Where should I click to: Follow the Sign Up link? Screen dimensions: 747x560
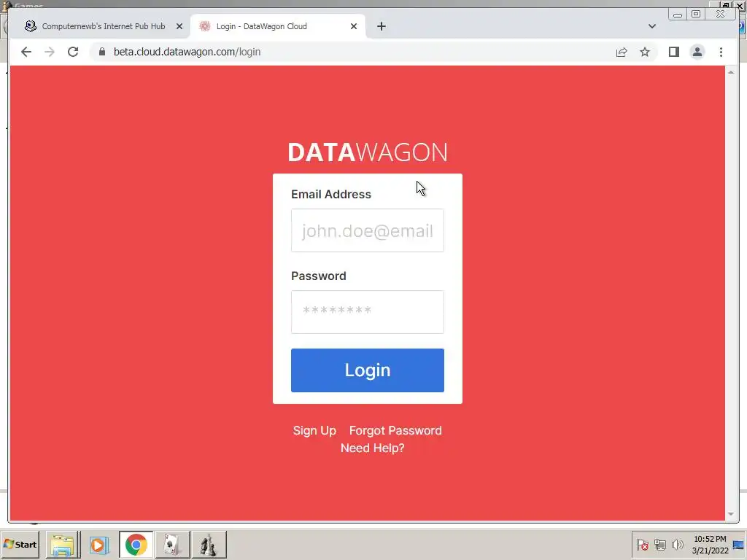click(314, 430)
